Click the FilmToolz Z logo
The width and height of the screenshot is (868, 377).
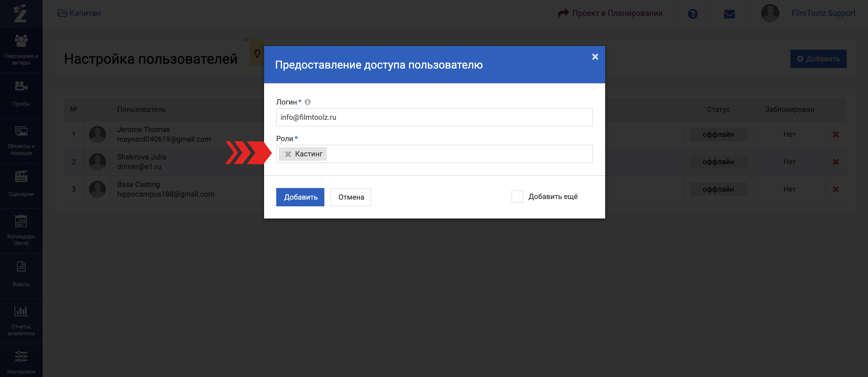point(20,13)
